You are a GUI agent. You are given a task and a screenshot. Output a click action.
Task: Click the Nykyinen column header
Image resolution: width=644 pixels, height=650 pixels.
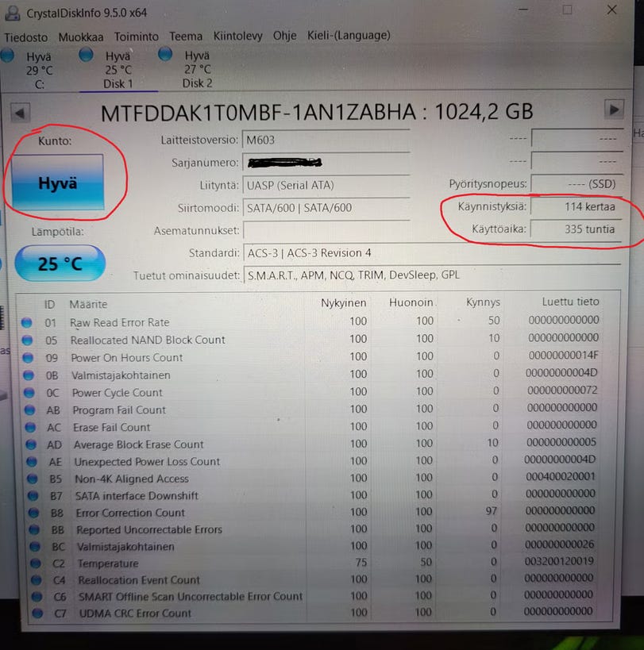[343, 303]
